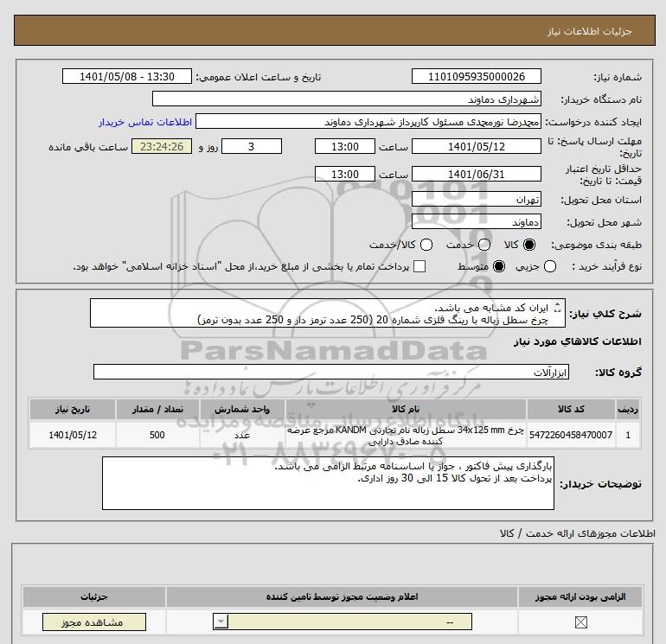666x644 pixels.
Task: Click the general need description text area
Action: (328, 313)
